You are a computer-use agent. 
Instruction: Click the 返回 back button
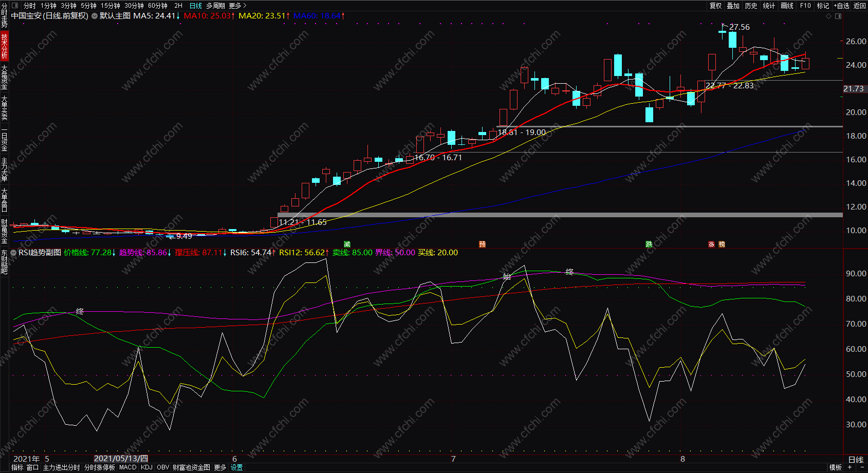pos(860,6)
